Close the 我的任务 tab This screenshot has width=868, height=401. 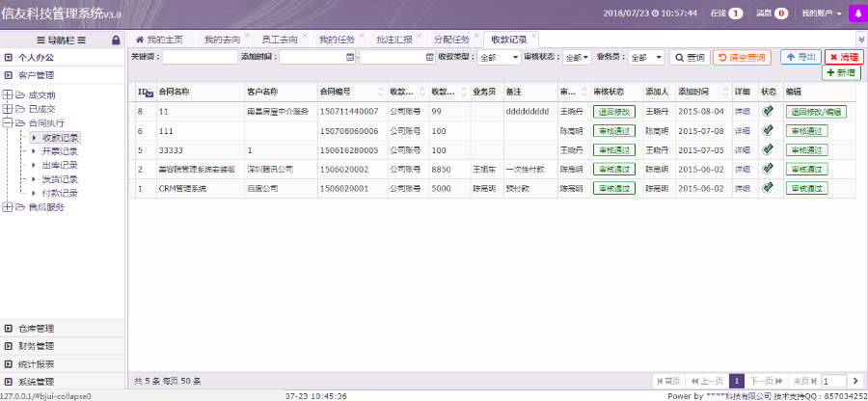(x=362, y=35)
